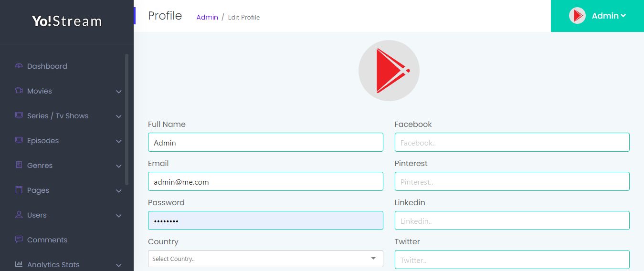Click the Movies camera icon

coord(19,91)
